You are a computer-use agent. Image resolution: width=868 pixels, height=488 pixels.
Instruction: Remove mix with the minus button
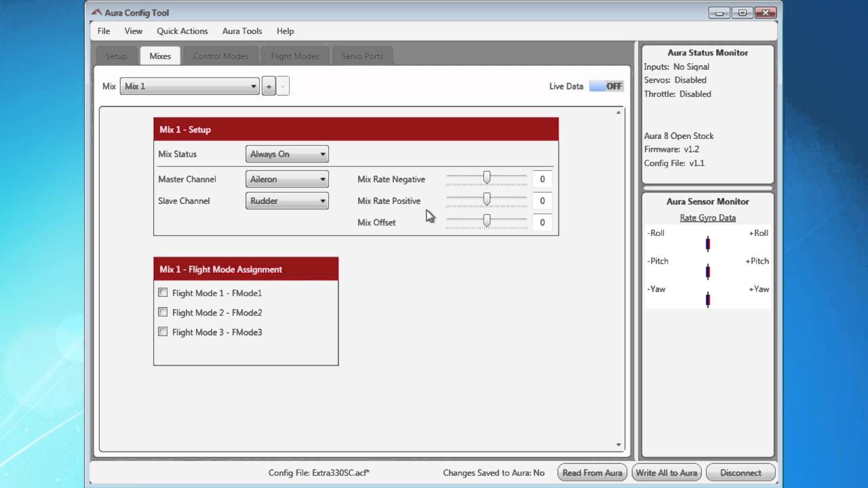pyautogui.click(x=283, y=86)
